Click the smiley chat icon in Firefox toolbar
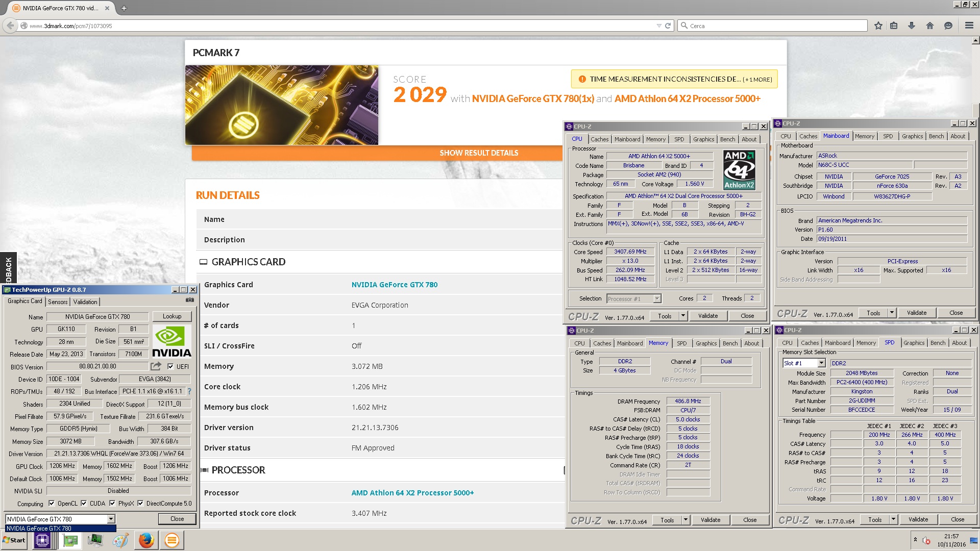The image size is (980, 551). pos(948,26)
